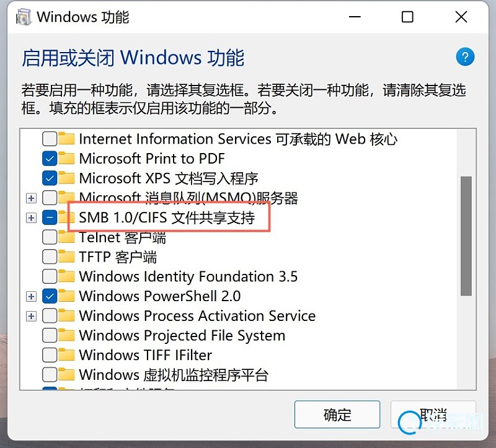
Task: Uncheck the Microsoft Print to PDF checkbox
Action: pos(50,159)
